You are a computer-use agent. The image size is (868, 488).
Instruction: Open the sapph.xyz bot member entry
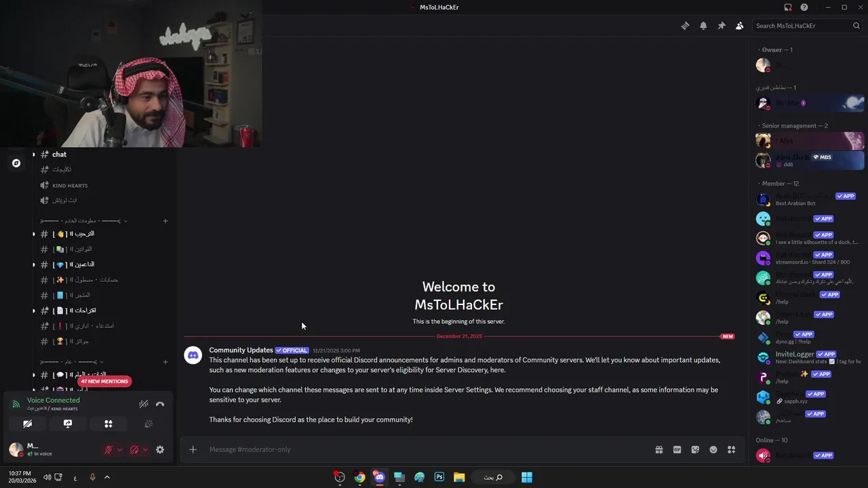809,397
